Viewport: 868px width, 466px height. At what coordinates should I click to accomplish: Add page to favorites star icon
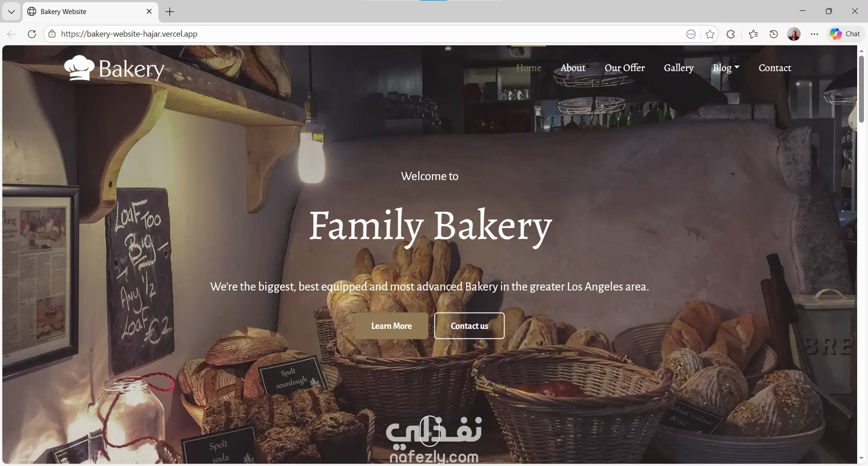[x=710, y=34]
